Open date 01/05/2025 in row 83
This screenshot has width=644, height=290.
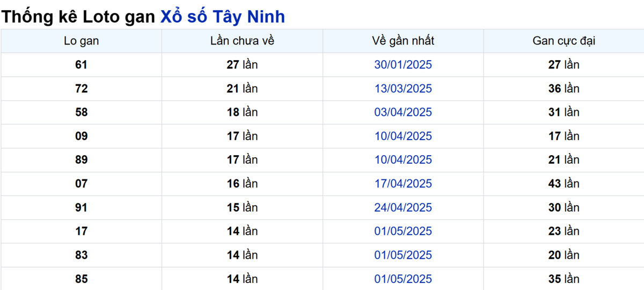pos(403,255)
